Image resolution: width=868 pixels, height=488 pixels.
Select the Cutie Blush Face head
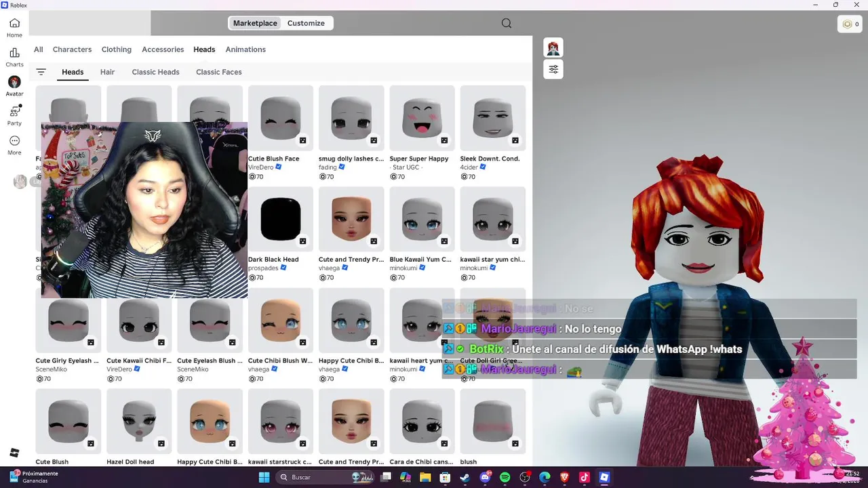[281, 118]
